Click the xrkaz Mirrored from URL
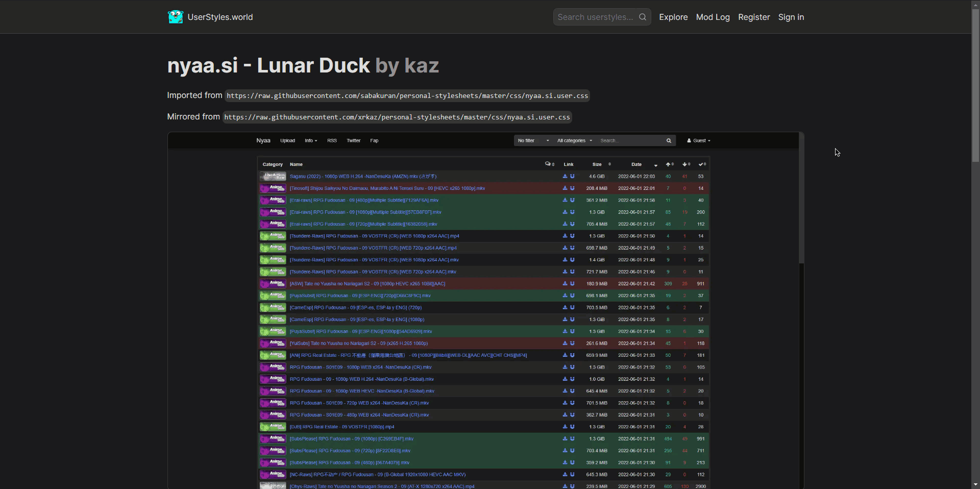 coord(397,117)
